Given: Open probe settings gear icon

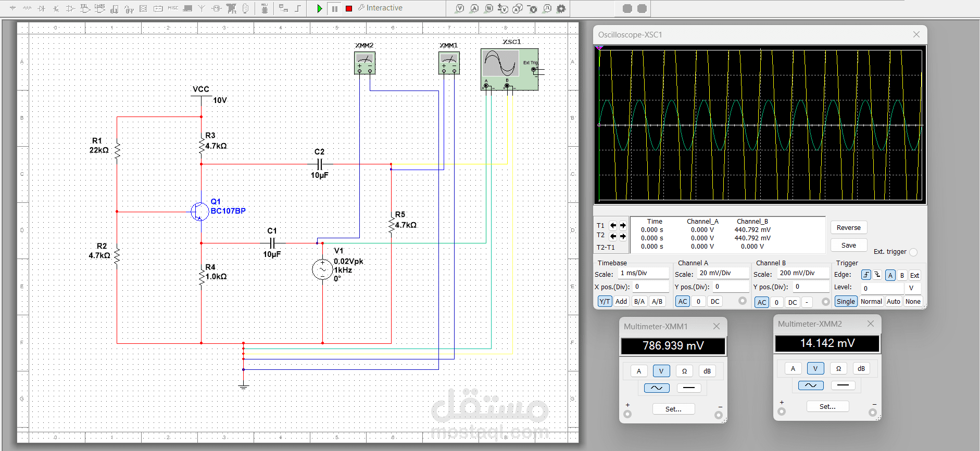Looking at the screenshot, I should pos(561,8).
